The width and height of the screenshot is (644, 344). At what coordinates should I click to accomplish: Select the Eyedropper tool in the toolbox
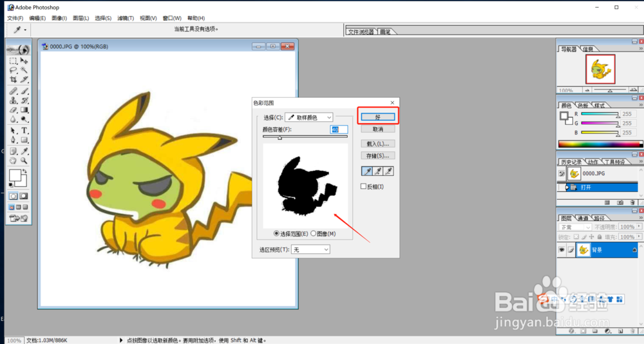[x=24, y=151]
